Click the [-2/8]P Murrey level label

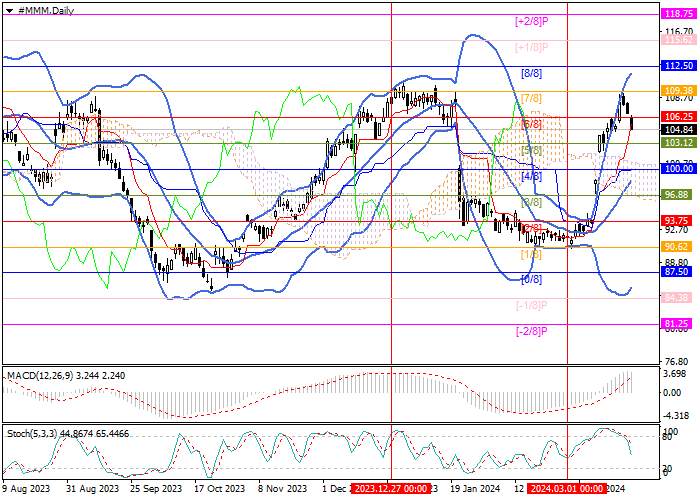[531, 331]
